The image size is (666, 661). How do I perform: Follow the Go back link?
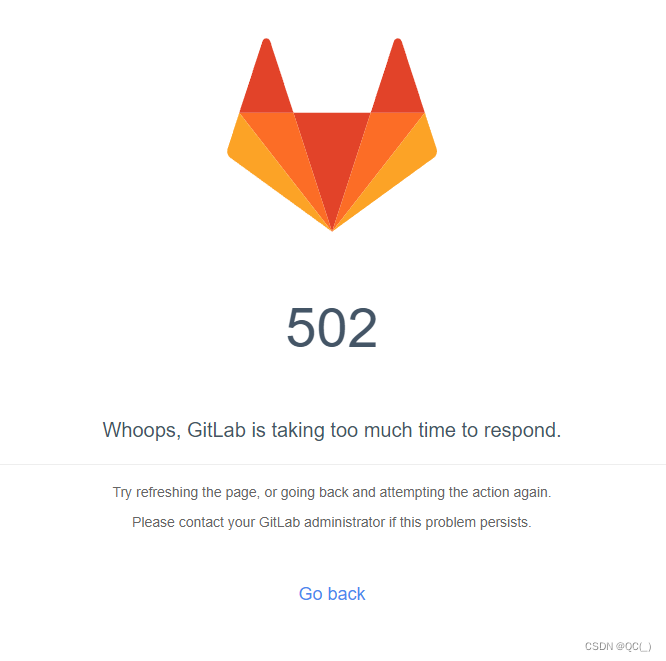(332, 593)
